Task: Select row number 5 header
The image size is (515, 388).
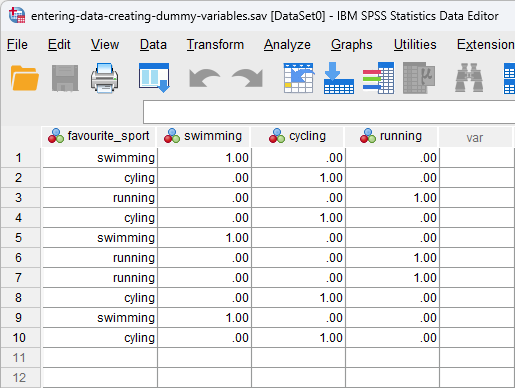Action: click(x=20, y=238)
